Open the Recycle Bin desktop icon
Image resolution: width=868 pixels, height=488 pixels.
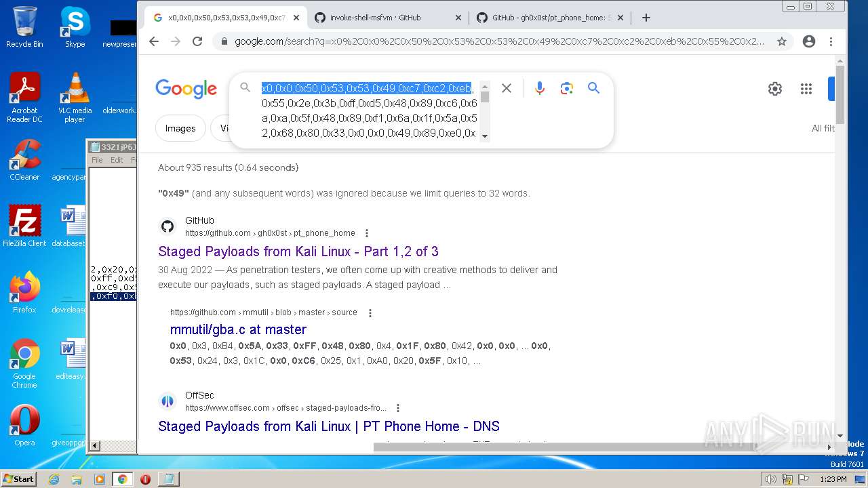point(24,27)
